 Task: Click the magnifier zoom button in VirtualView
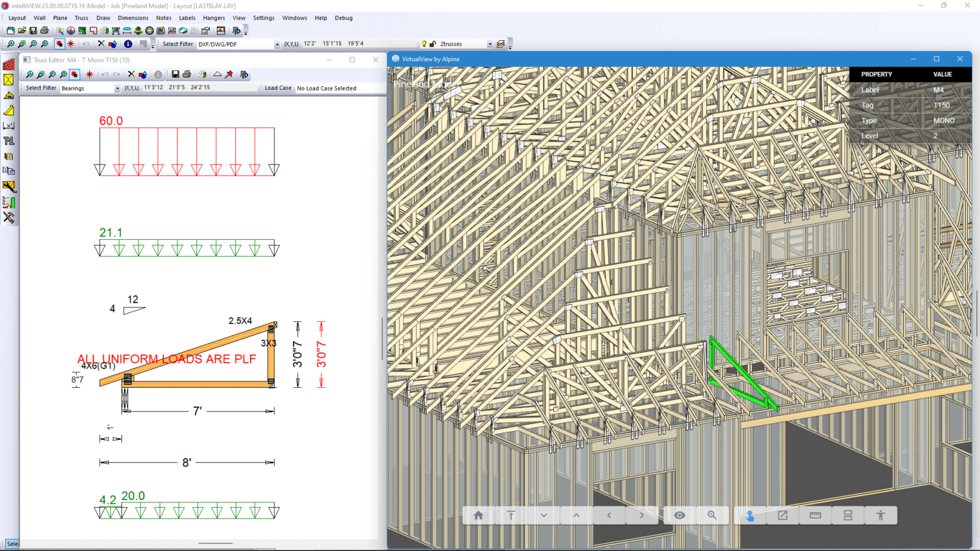712,515
